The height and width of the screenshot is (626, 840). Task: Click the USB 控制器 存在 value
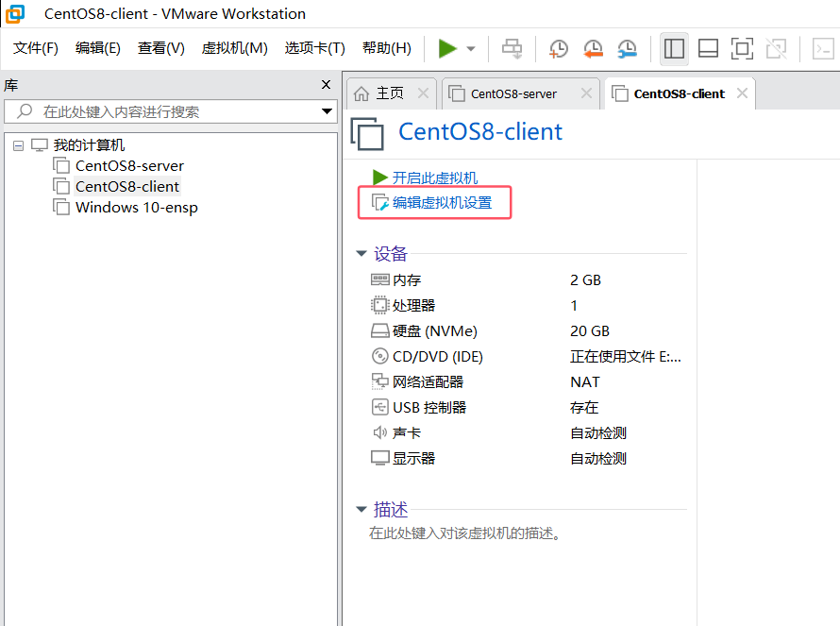coord(584,407)
